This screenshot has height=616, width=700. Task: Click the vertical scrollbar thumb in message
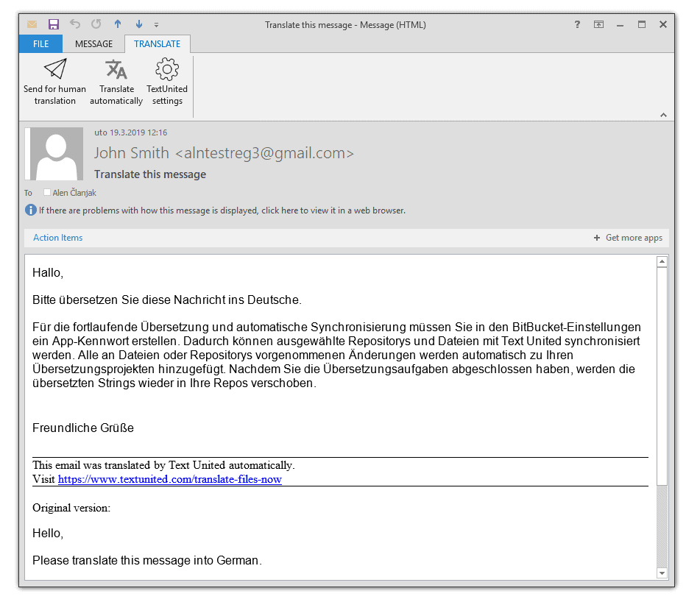click(662, 376)
